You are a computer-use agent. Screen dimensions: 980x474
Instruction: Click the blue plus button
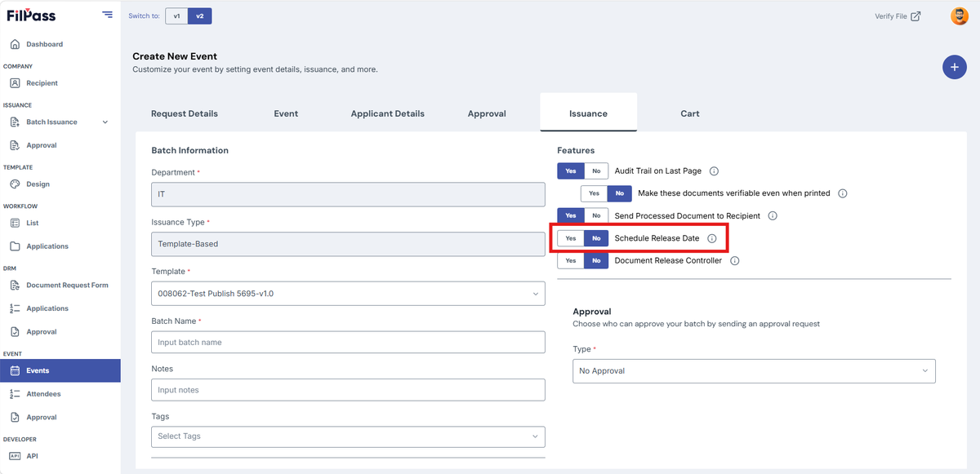[x=955, y=67]
